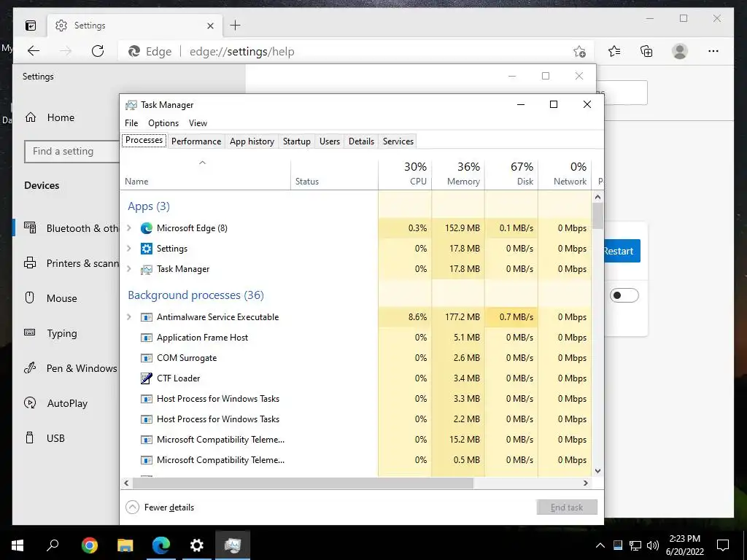This screenshot has height=560, width=747.
Task: Close the Settings browser tab
Action: point(210,26)
